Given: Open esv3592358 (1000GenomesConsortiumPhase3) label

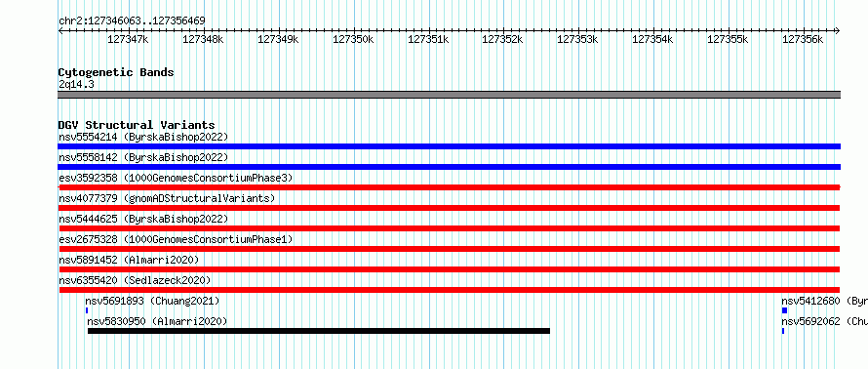Looking at the screenshot, I should point(176,178).
